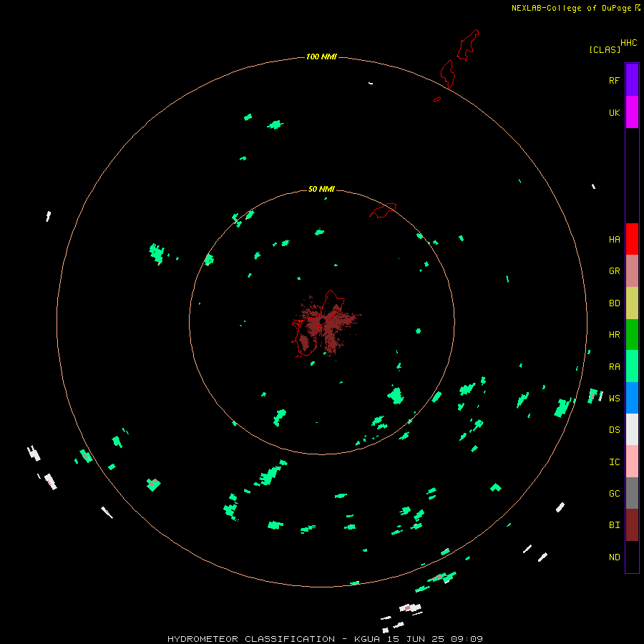The width and height of the screenshot is (644, 644).
Task: Click the RF legend label
Action: click(614, 80)
